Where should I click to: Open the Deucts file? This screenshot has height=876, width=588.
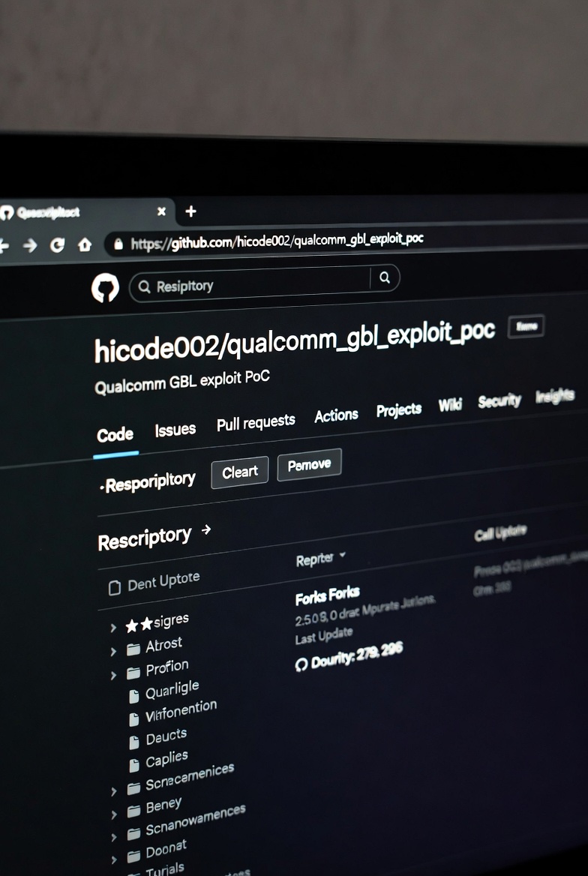pyautogui.click(x=166, y=736)
